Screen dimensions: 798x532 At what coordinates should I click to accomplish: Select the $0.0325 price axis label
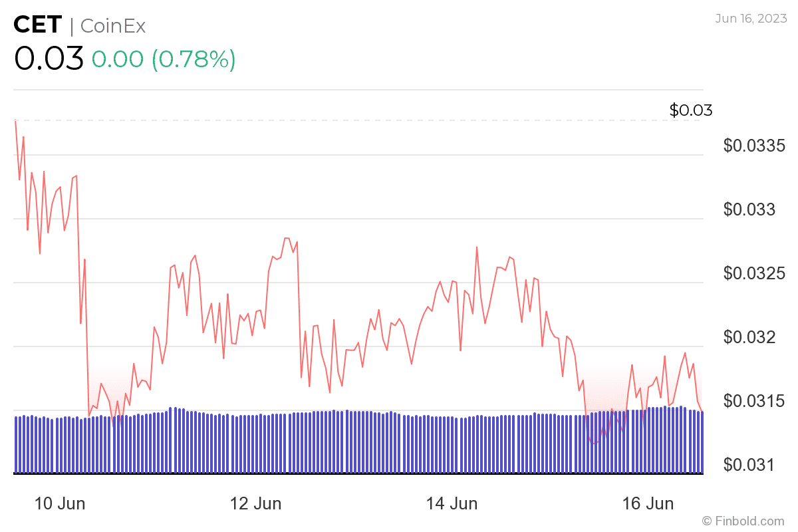point(758,273)
